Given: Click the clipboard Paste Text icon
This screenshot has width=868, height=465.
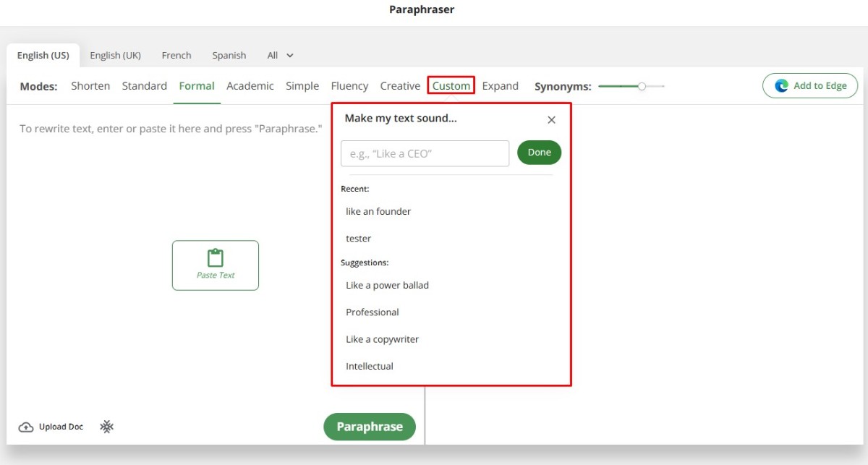Looking at the screenshot, I should [x=216, y=258].
